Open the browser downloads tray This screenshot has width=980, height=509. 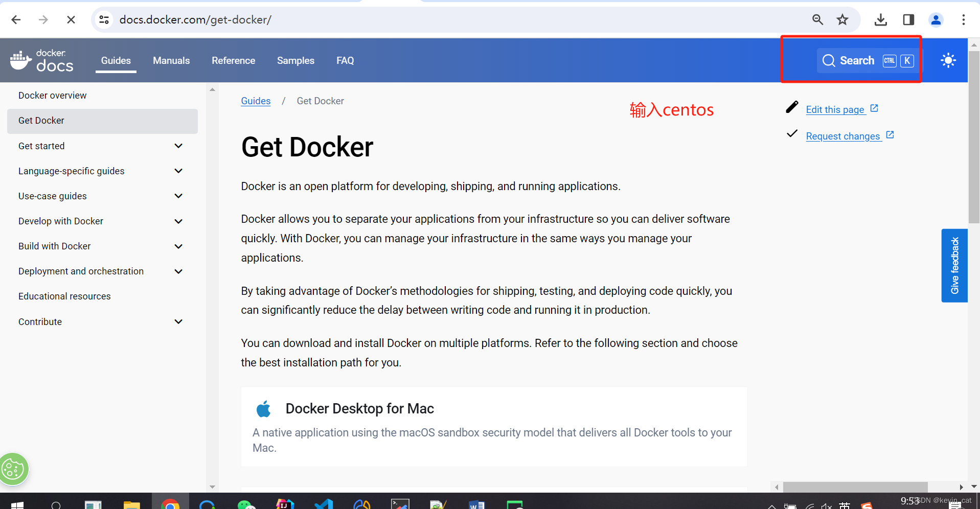[880, 19]
